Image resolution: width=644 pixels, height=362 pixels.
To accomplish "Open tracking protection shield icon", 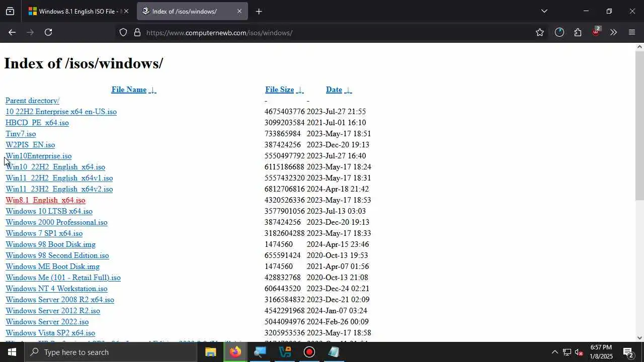I will point(123,33).
